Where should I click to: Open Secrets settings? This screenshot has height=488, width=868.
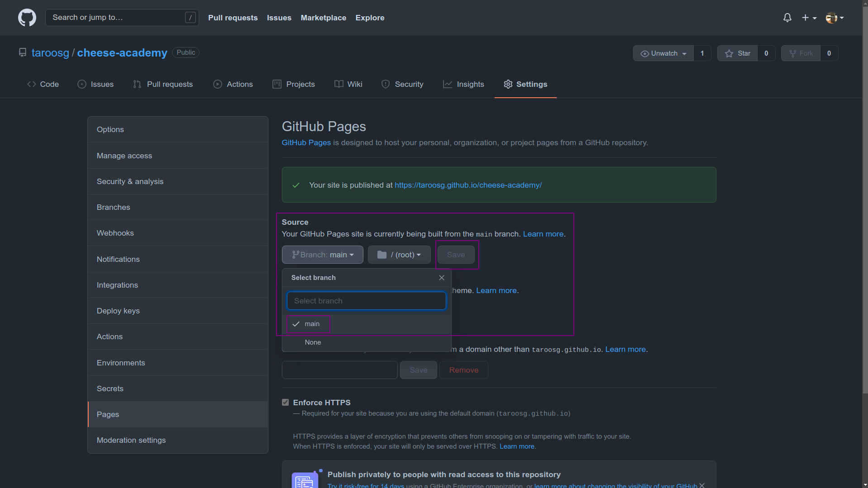tap(178, 389)
